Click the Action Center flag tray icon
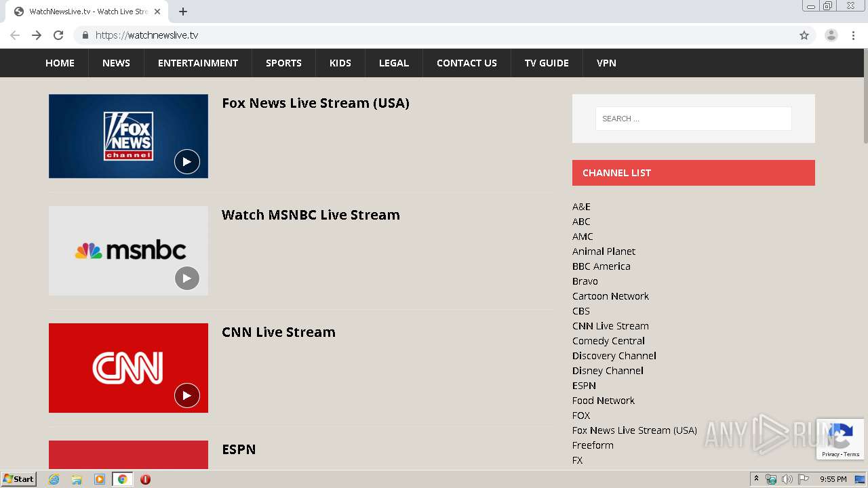This screenshot has height=488, width=868. point(804,479)
